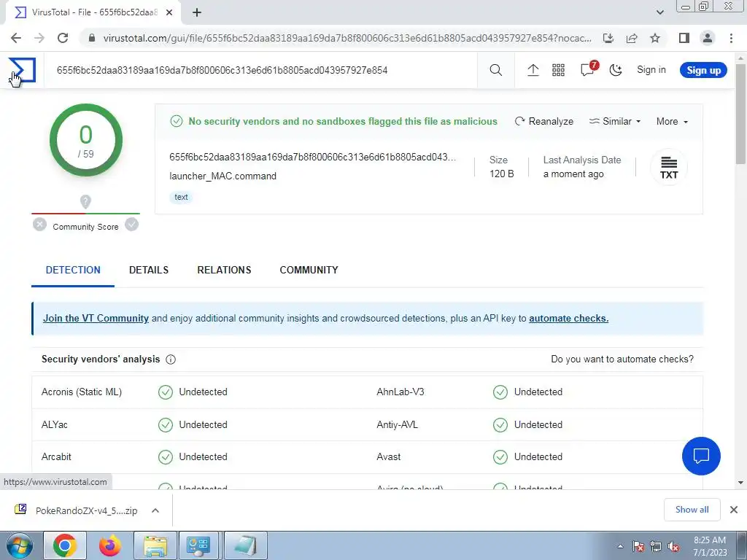Switch to the RELATIONS tab
The width and height of the screenshot is (747, 560).
tap(224, 270)
